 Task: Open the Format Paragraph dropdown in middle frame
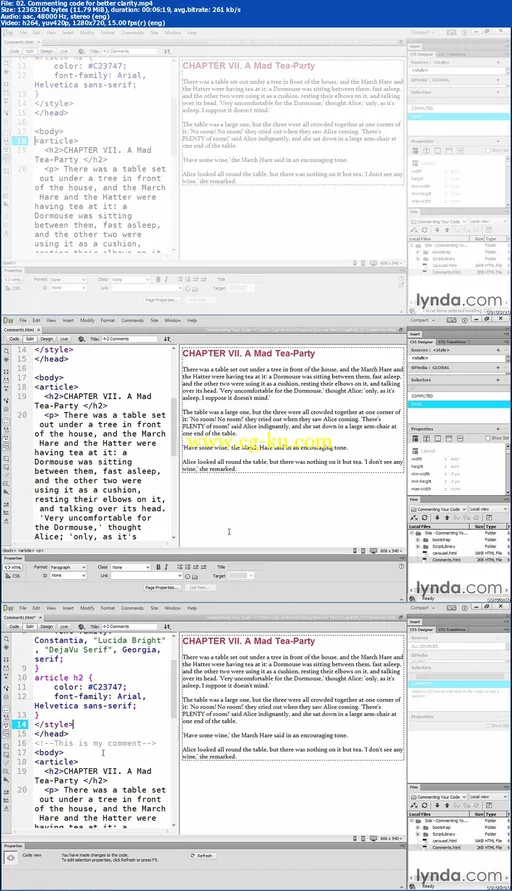[68, 567]
